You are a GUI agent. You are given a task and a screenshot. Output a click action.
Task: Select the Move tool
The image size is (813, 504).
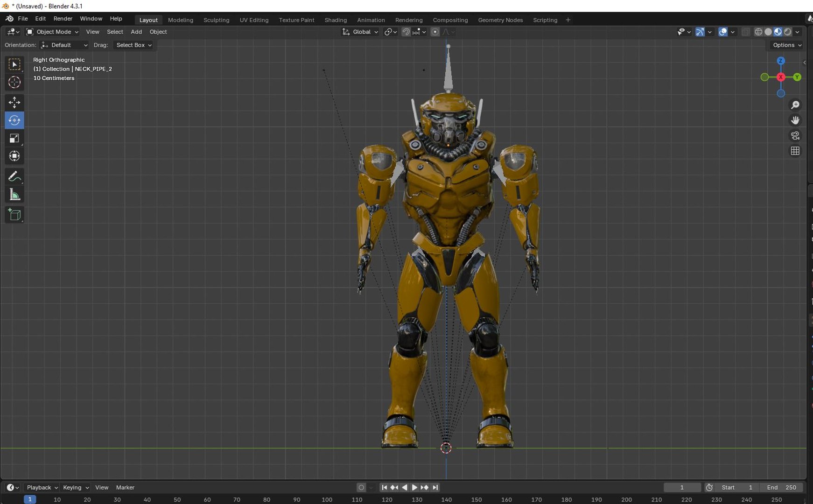click(14, 102)
